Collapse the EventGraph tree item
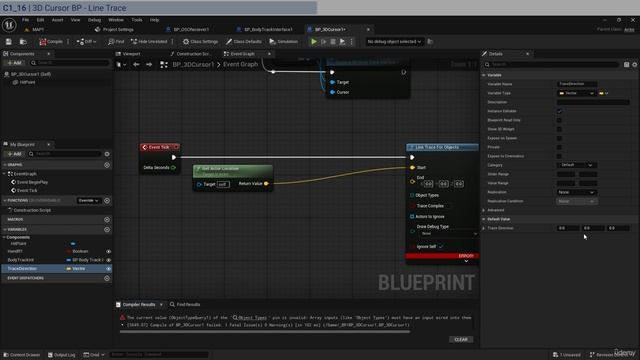 click(x=4, y=174)
